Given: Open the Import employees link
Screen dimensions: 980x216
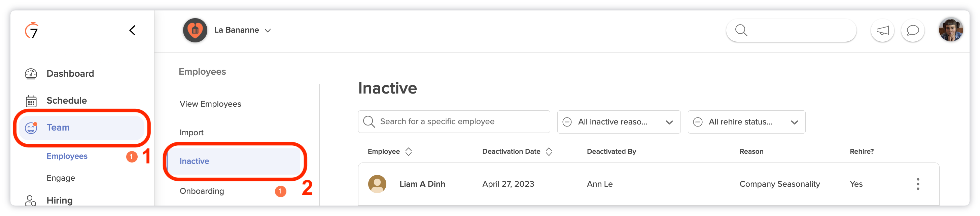Looking at the screenshot, I should [x=191, y=132].
